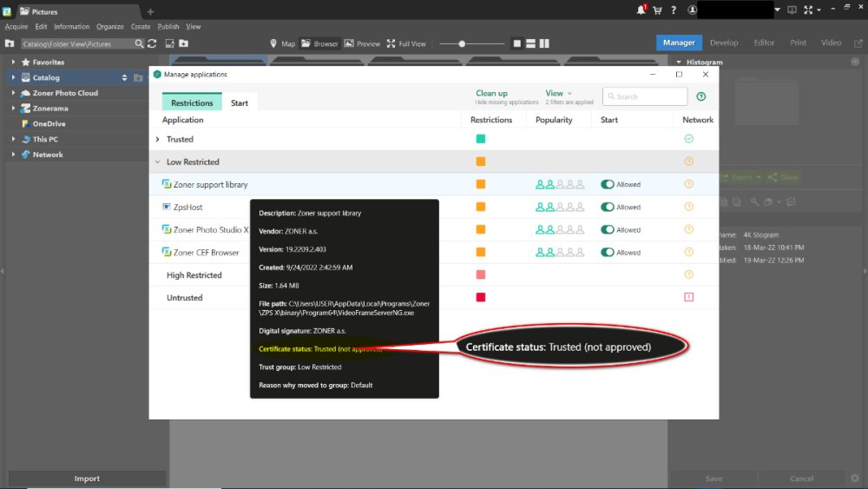Click Zoner support library network status icon

(x=689, y=184)
